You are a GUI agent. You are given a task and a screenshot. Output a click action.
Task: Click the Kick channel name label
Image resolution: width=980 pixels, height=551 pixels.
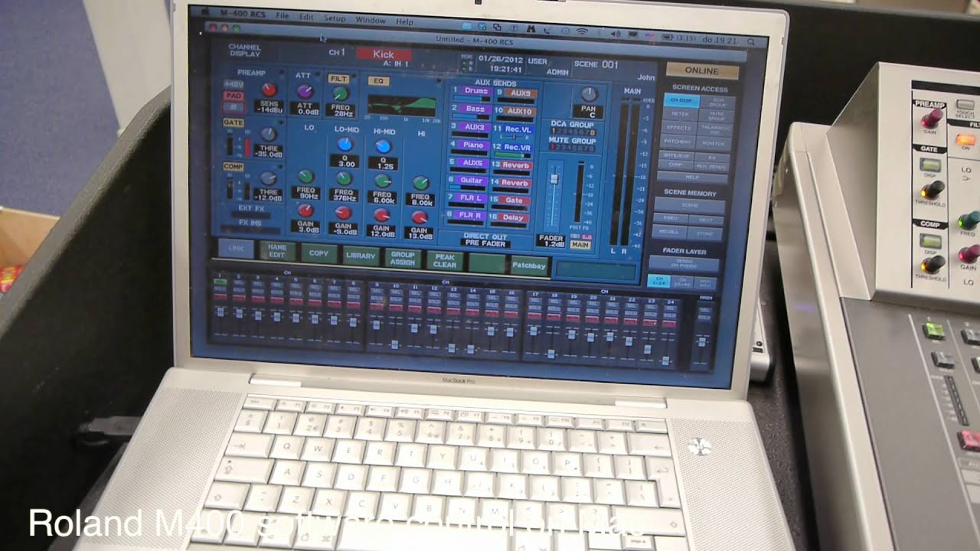382,54
